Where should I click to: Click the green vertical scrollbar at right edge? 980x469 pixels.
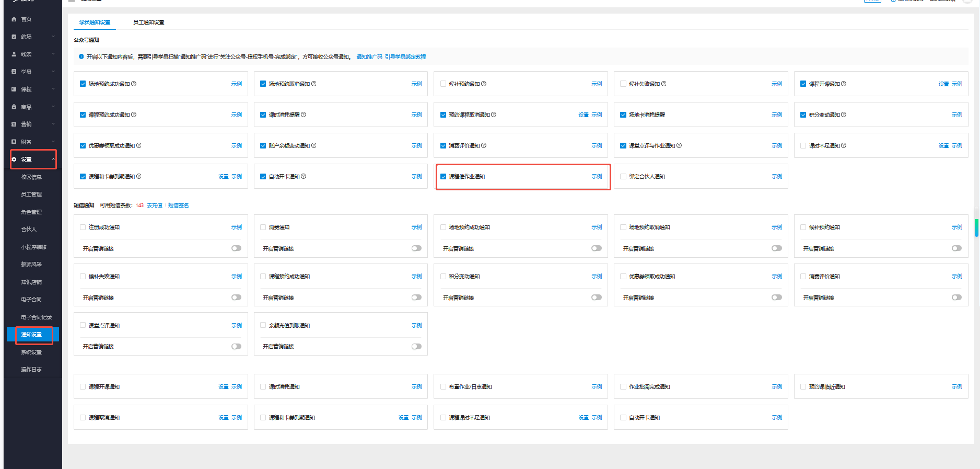[x=976, y=227]
